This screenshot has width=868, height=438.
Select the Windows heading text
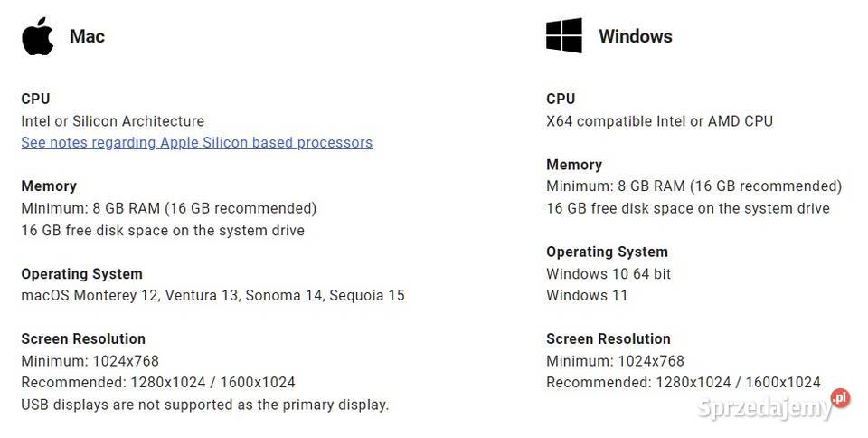636,36
